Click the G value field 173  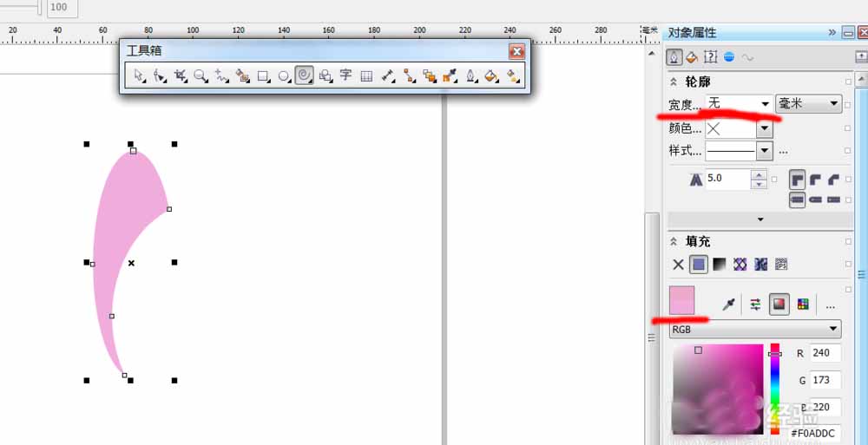click(x=825, y=380)
